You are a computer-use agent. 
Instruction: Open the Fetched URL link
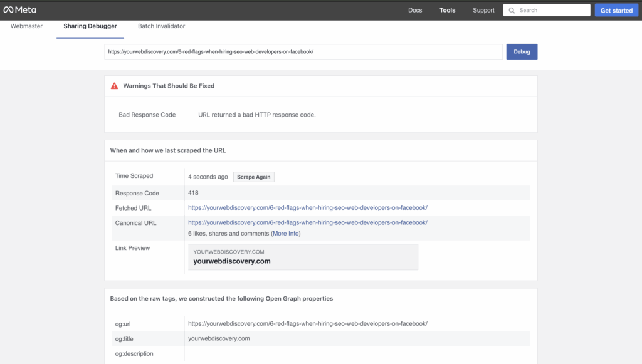point(307,208)
